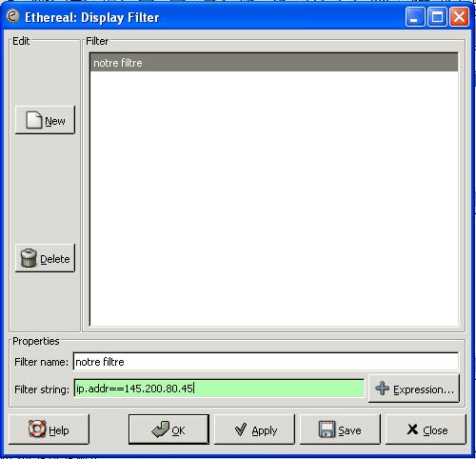Click the Ethereal logo in title bar

click(x=12, y=16)
